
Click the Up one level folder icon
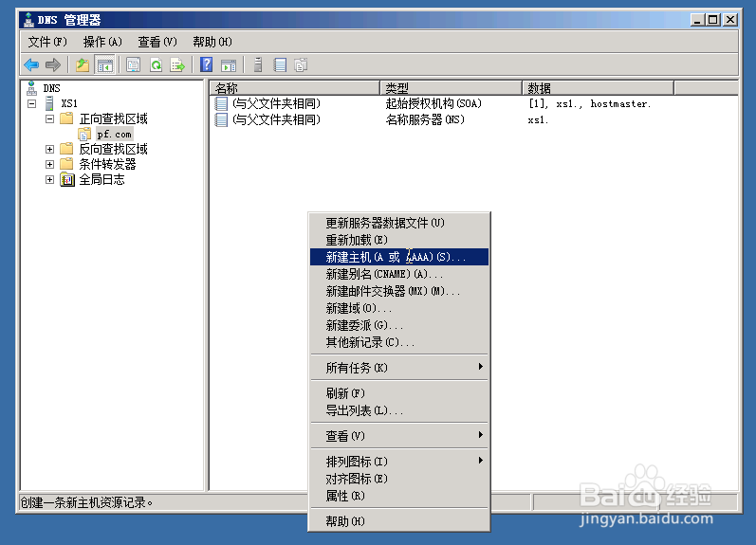(x=83, y=64)
